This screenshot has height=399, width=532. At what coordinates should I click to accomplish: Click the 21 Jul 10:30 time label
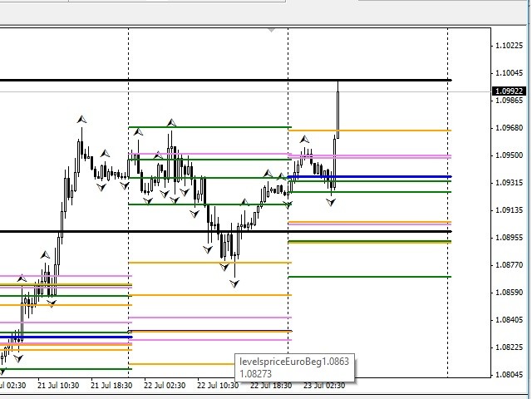pyautogui.click(x=58, y=386)
